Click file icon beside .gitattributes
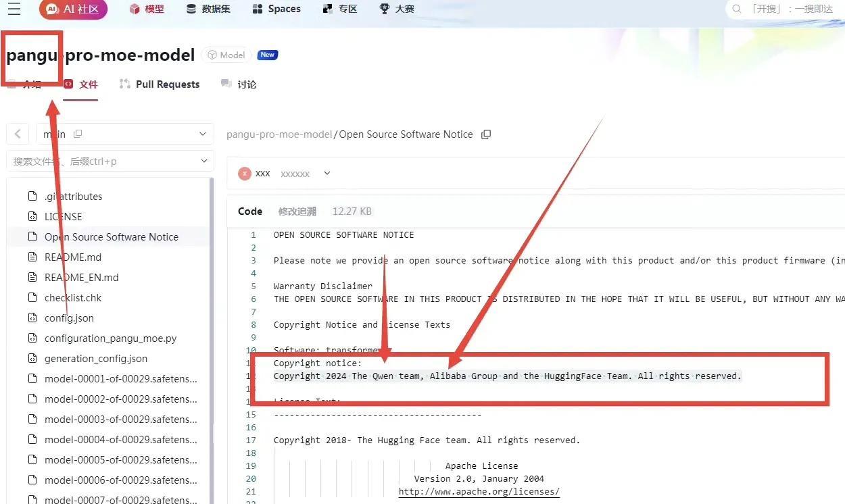 (32, 197)
